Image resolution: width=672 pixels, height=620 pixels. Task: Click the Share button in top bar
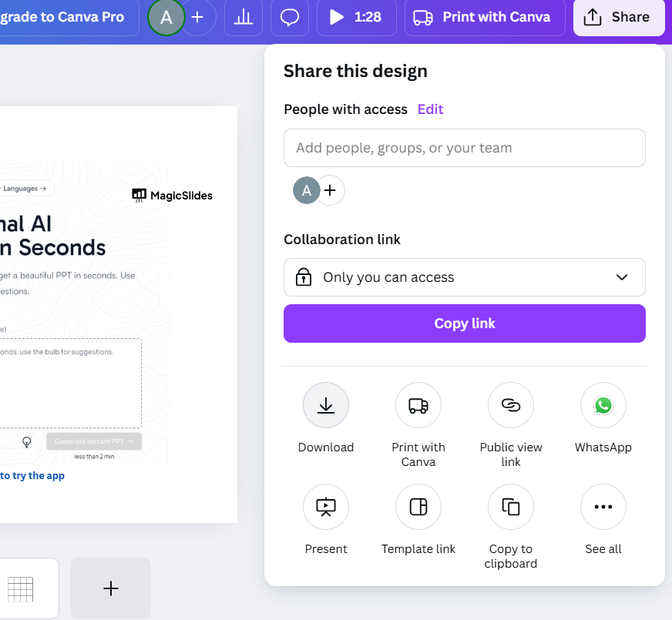coord(619,17)
